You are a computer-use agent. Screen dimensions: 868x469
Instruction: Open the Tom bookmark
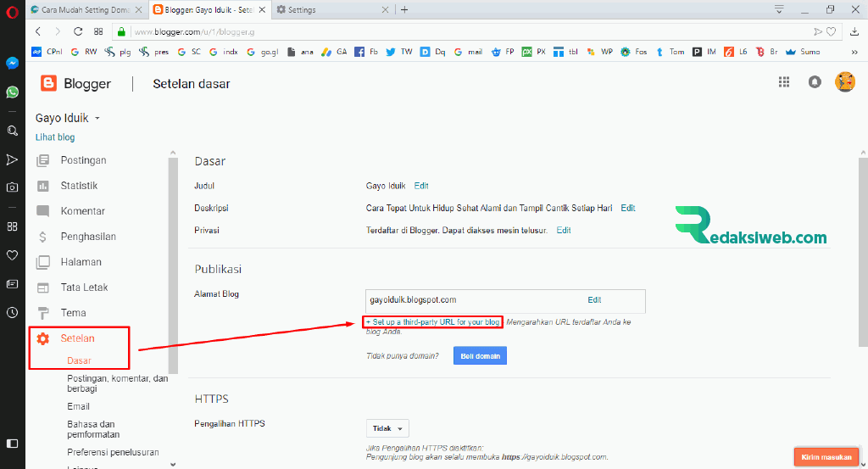point(670,52)
